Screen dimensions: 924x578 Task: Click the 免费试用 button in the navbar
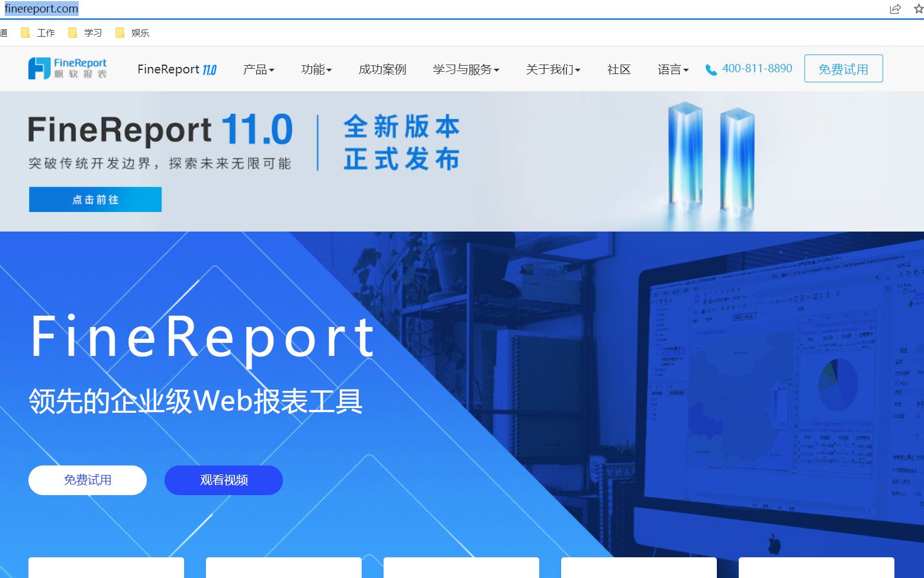pyautogui.click(x=843, y=68)
